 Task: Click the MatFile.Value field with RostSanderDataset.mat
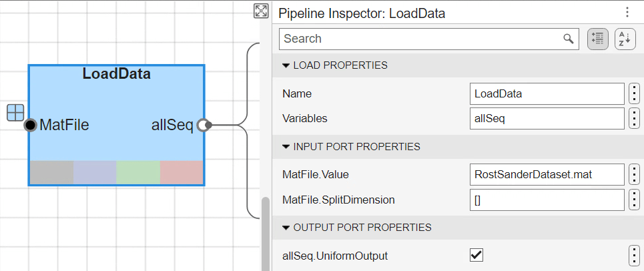546,174
